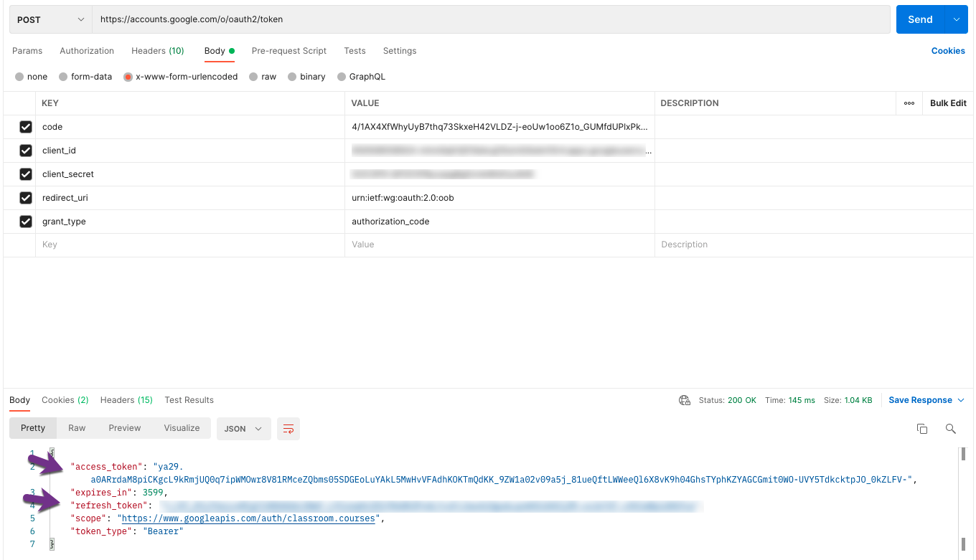Screen dimensions: 976x560
Task: Click the authorization_code value cell
Action: click(x=499, y=222)
